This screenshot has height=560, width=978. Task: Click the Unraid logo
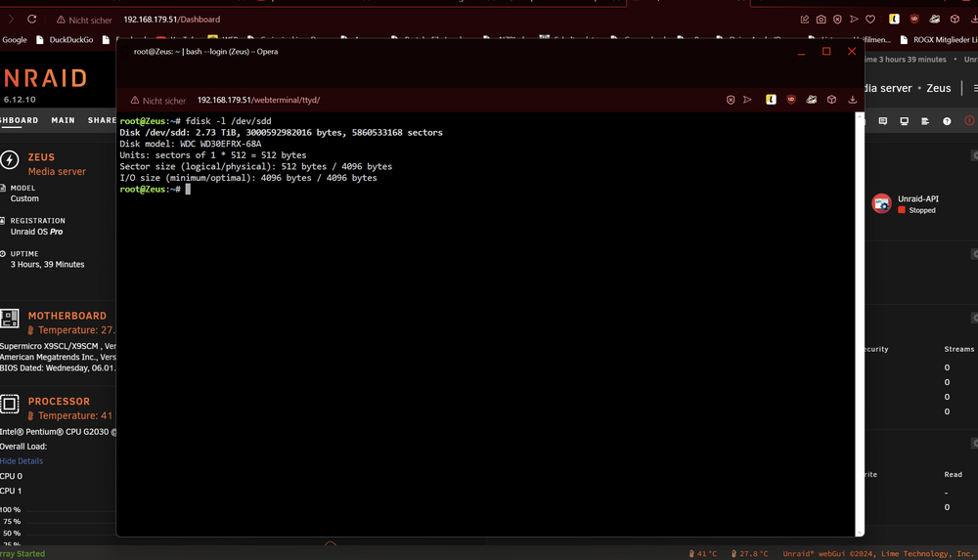(44, 78)
